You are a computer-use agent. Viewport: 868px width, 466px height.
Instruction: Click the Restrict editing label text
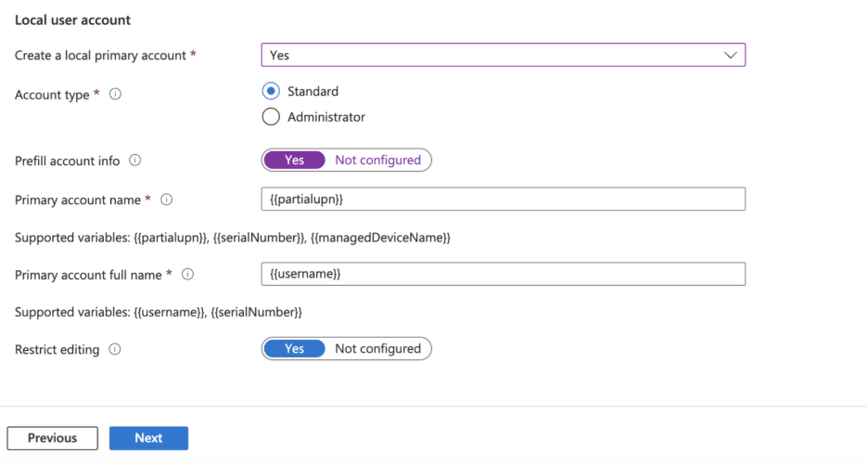(x=57, y=350)
